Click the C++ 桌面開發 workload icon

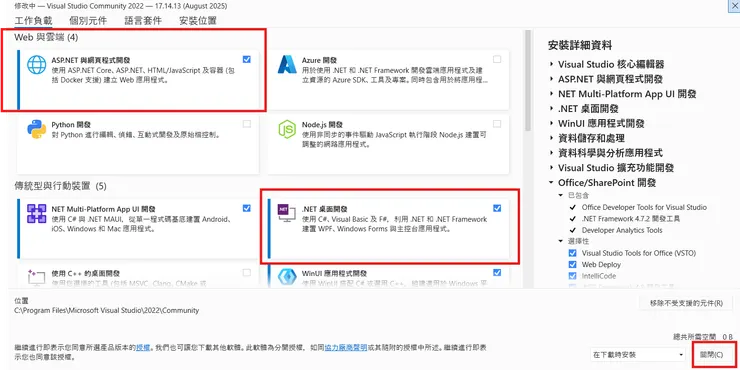click(x=36, y=278)
